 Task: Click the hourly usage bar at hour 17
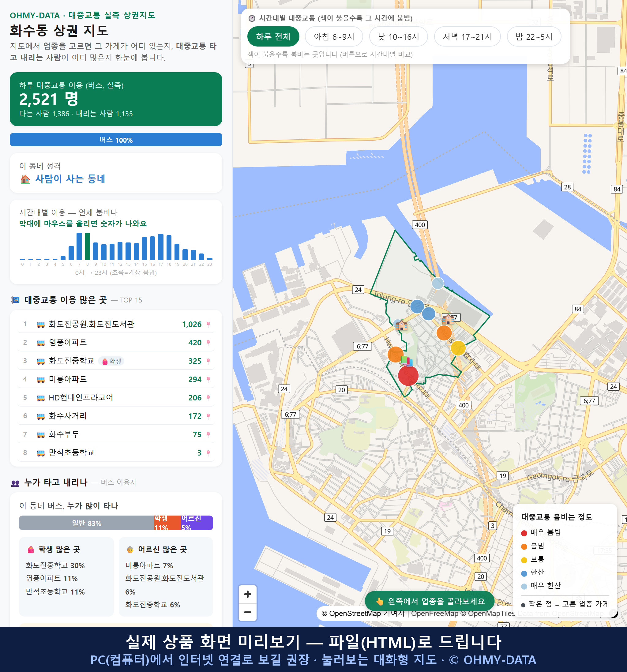point(161,247)
